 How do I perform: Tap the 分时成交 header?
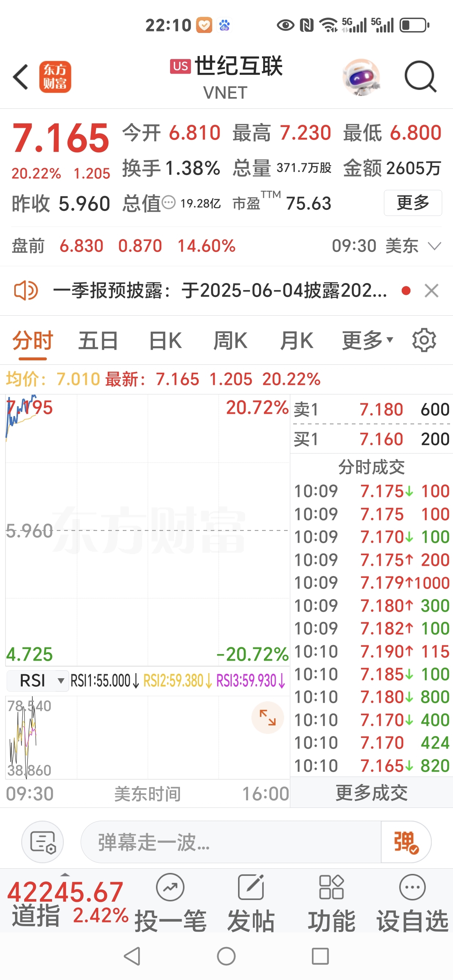click(372, 467)
